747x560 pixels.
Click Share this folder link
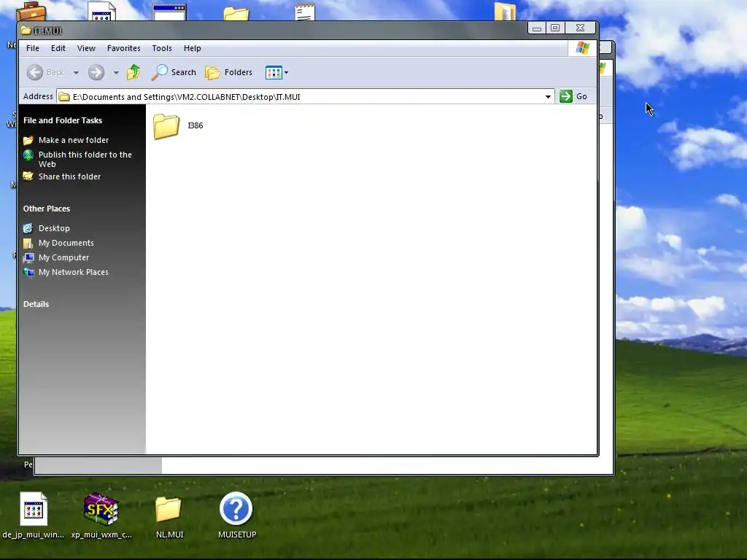pos(69,176)
